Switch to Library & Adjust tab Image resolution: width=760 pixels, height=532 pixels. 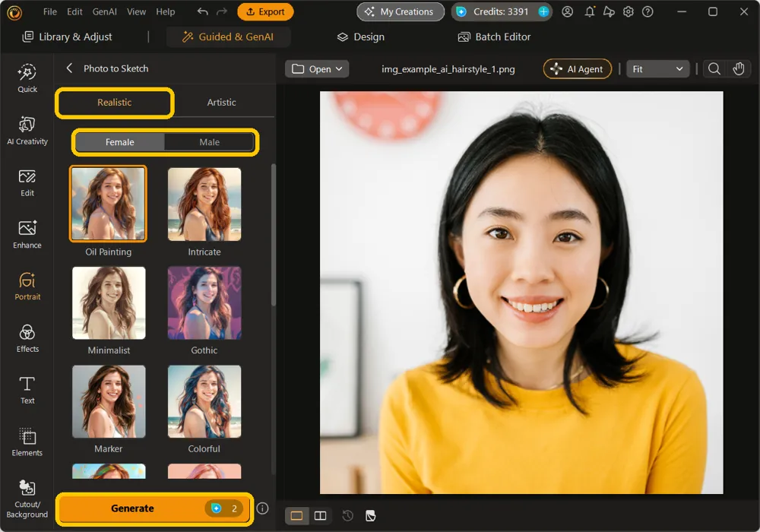pos(68,36)
